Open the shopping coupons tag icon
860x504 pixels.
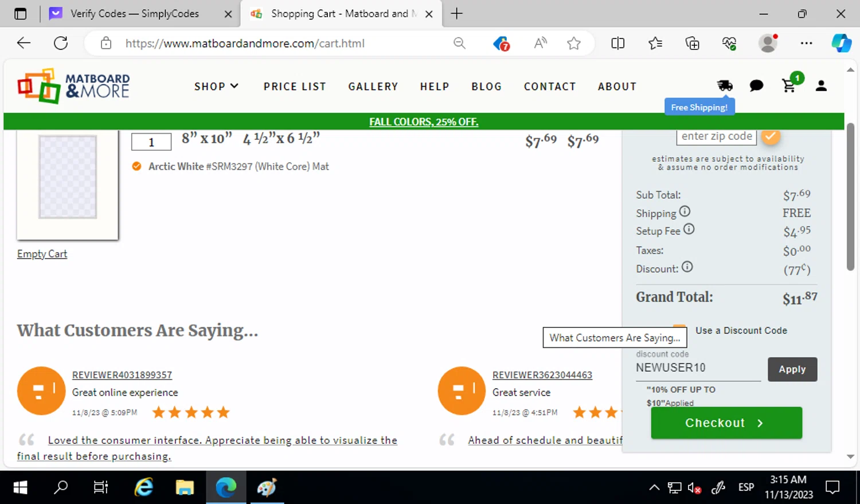click(x=501, y=44)
